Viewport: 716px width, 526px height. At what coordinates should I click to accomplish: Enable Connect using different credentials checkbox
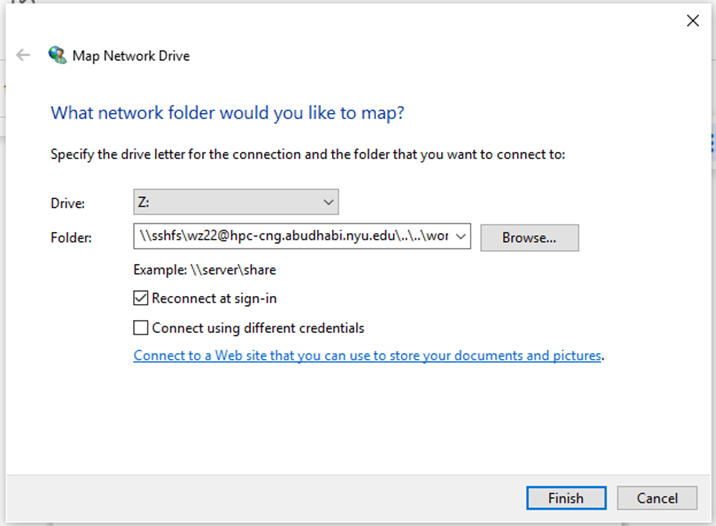tap(141, 328)
